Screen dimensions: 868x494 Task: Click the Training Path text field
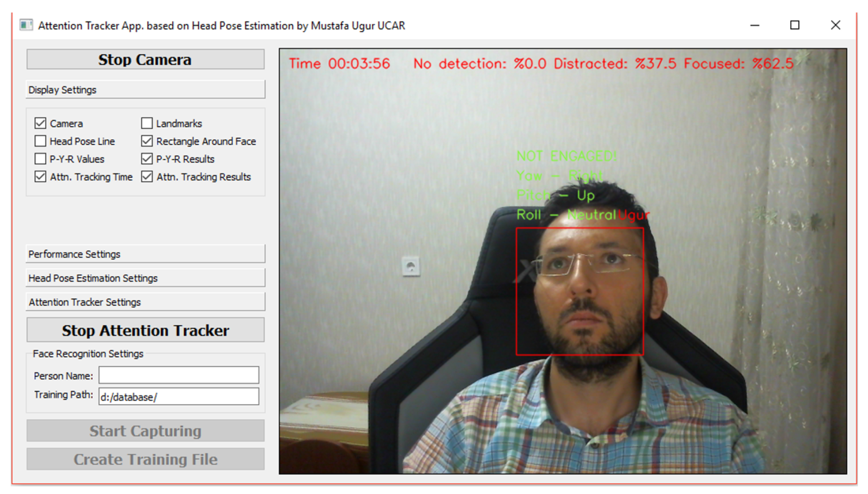[179, 397]
